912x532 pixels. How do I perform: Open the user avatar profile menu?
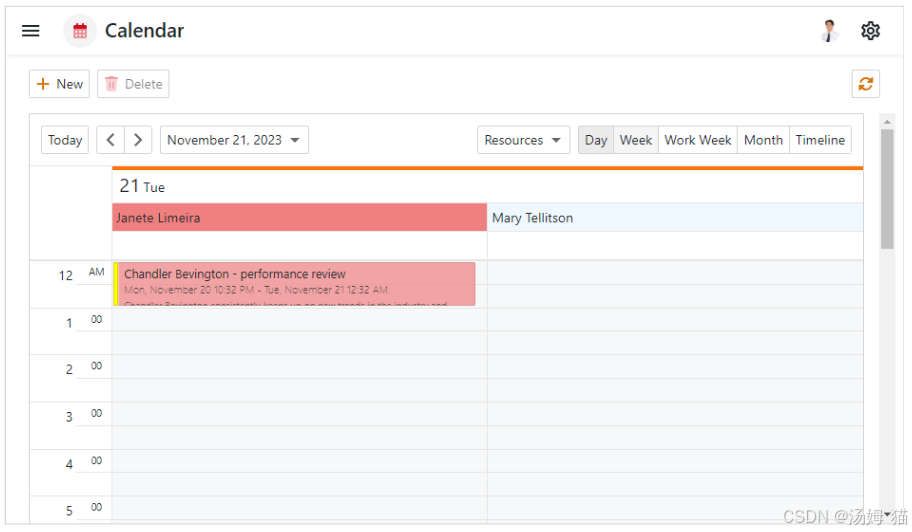[x=829, y=31]
